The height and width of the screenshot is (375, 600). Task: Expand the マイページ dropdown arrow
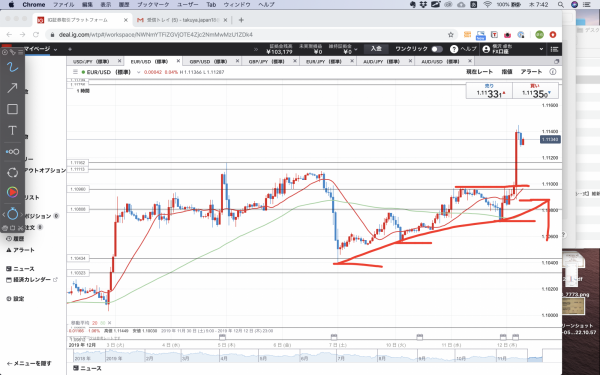[x=55, y=49]
